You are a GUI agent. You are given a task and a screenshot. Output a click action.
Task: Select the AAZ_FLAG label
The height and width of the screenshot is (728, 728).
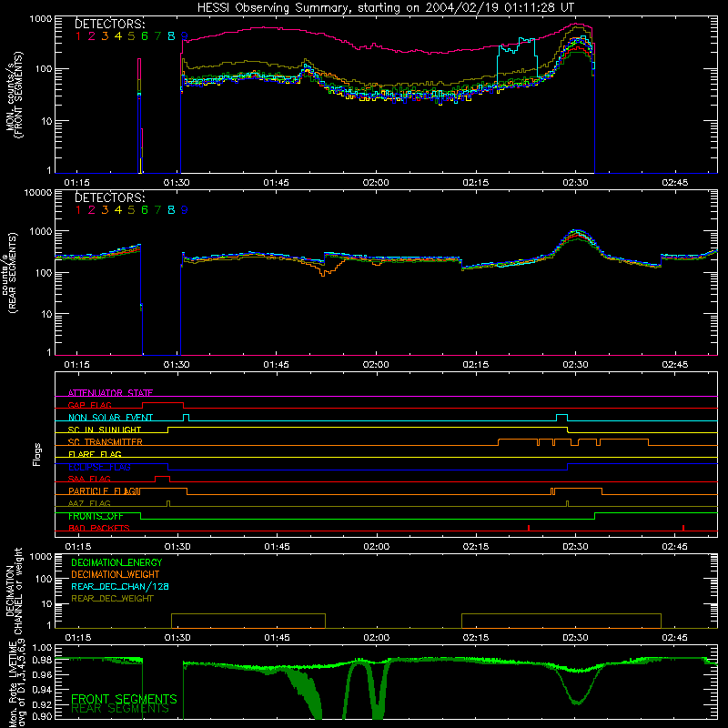click(89, 503)
